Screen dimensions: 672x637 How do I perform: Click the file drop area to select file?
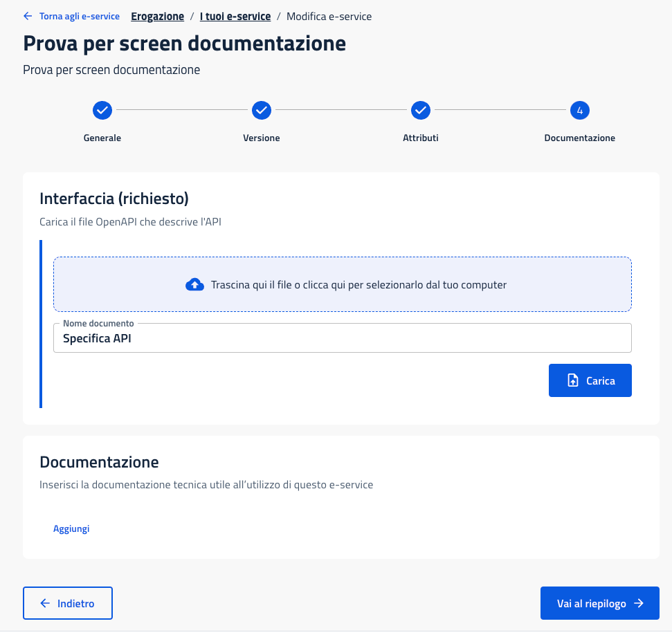pyautogui.click(x=415, y=284)
